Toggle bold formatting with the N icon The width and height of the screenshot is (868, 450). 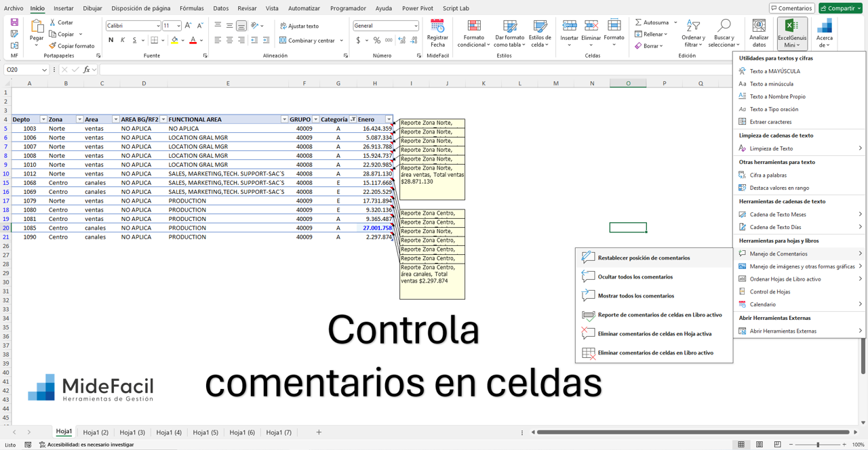pos(111,41)
